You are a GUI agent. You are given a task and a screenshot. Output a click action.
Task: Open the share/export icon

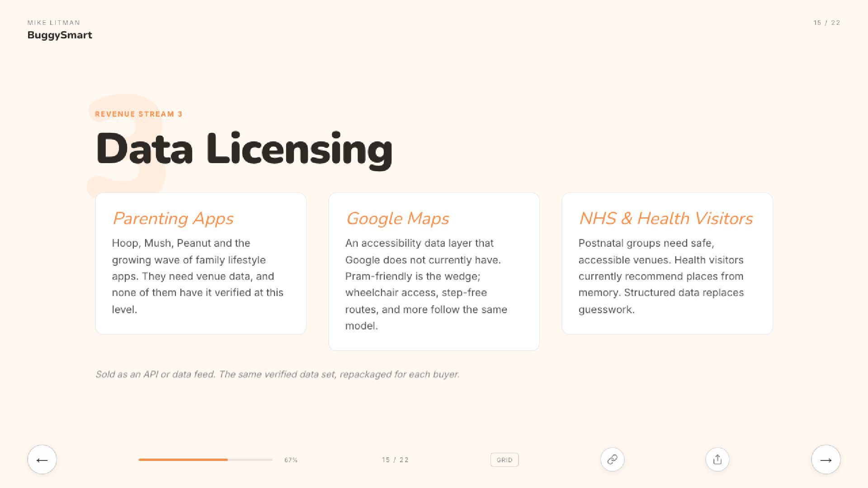717,460
